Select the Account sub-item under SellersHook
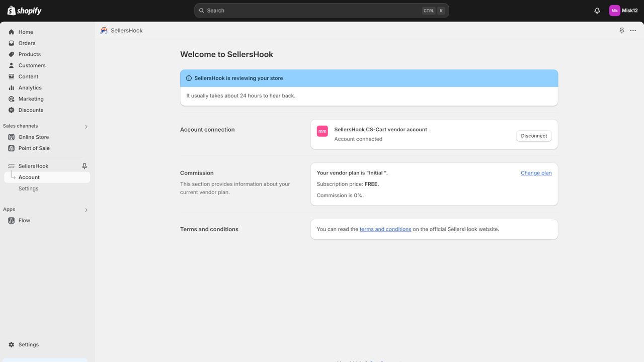The image size is (644, 362). tap(47, 177)
